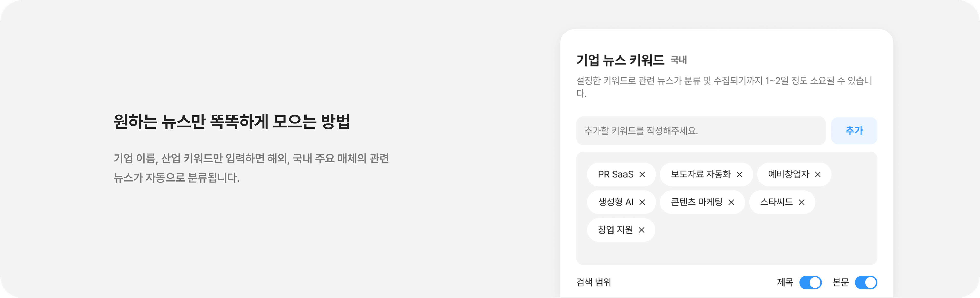Delete the 창업 지원 keyword tag
Viewport: 980px width, 298px height.
pos(641,230)
